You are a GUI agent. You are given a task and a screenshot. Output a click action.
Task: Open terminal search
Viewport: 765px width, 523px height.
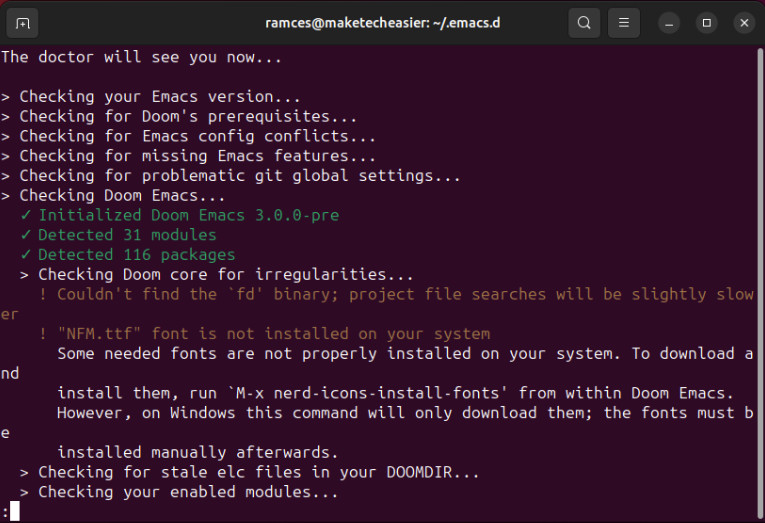coord(584,23)
